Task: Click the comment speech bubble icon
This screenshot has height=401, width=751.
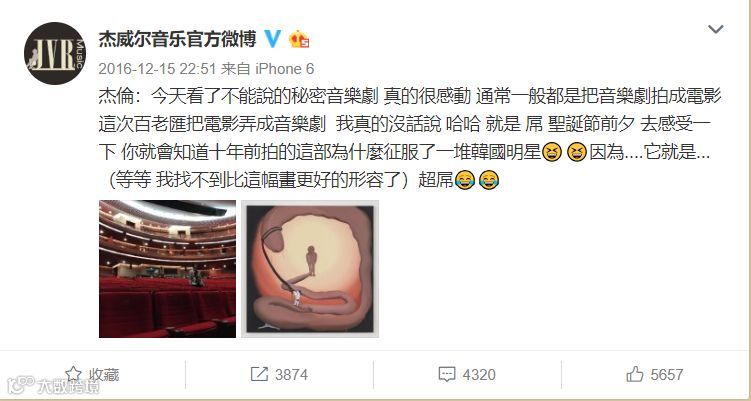Action: point(446,374)
